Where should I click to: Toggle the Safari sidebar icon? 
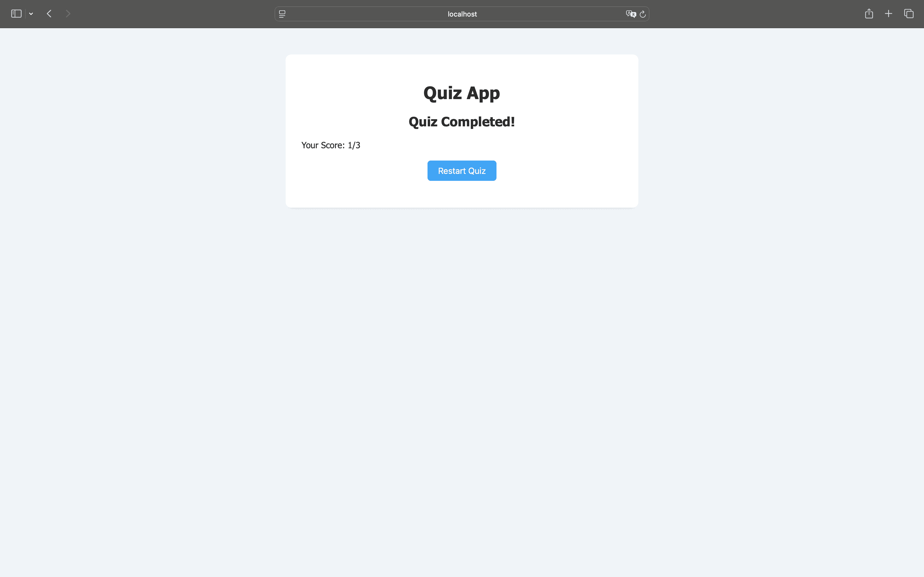[16, 14]
